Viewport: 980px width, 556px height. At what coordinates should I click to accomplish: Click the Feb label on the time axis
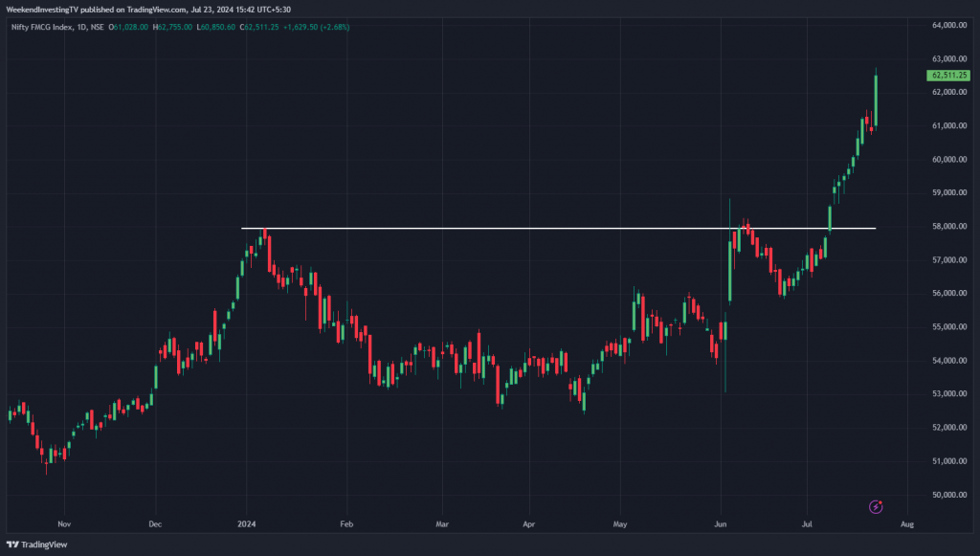[346, 524]
